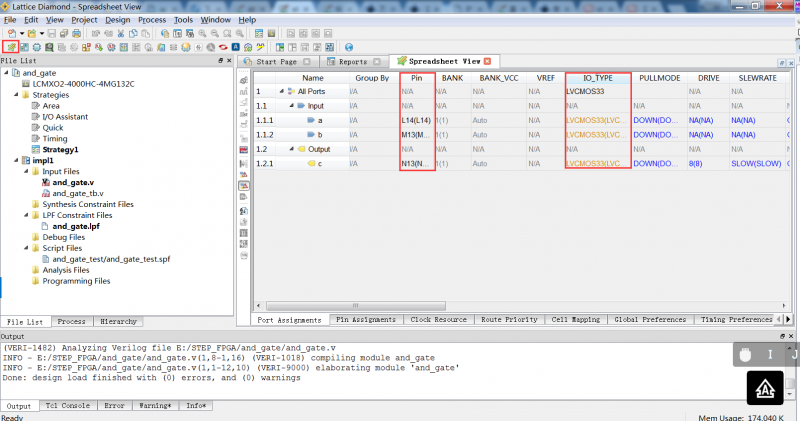Open the Clock Resource tab
Screen dimensions: 800x421
pyautogui.click(x=438, y=319)
